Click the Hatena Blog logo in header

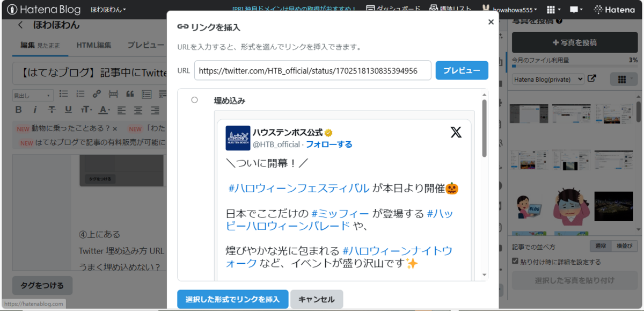(44, 10)
